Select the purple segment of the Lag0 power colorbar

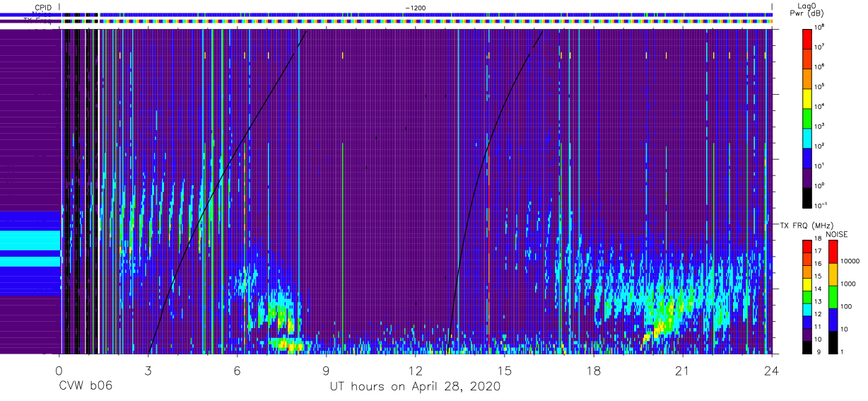click(807, 178)
